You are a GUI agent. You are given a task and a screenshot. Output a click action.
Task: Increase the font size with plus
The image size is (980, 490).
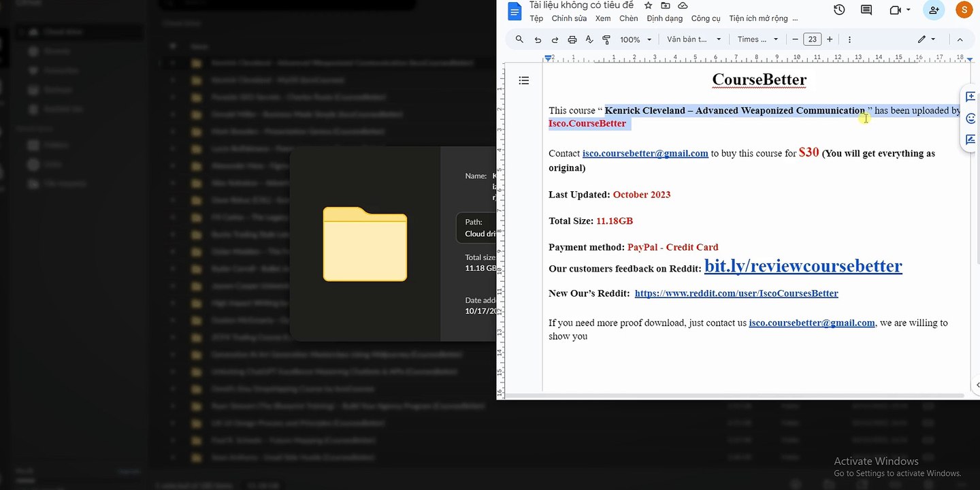(830, 39)
